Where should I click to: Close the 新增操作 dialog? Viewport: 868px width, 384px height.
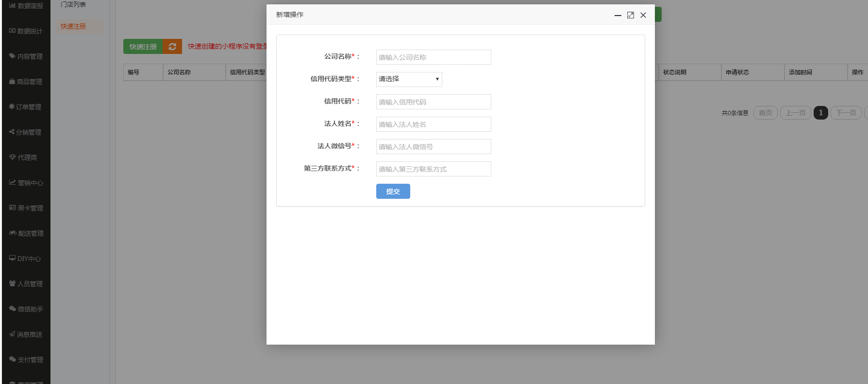643,15
